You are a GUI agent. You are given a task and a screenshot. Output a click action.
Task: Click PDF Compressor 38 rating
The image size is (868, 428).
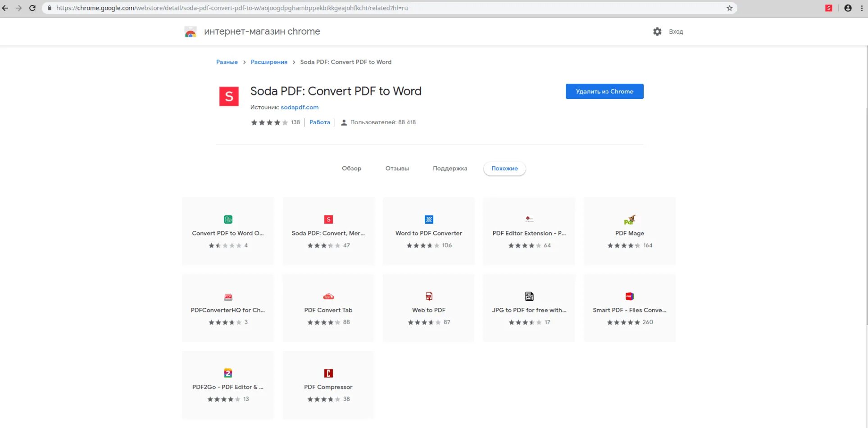[328, 399]
